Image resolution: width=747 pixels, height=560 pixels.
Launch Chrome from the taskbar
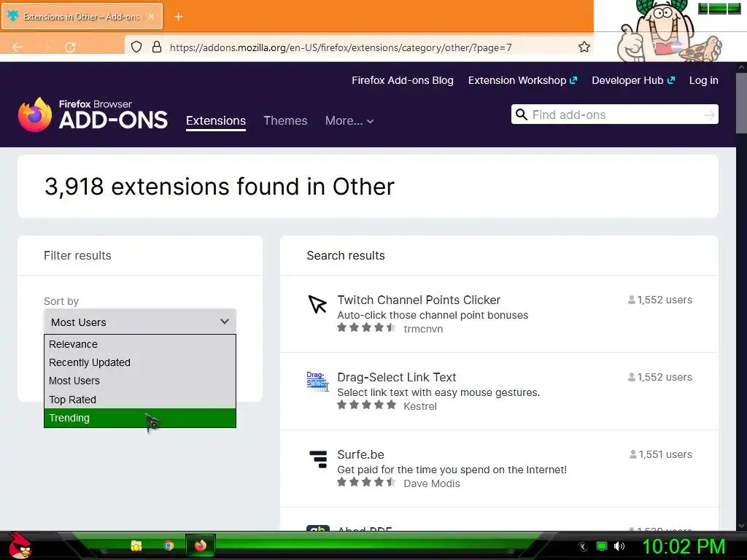169,545
